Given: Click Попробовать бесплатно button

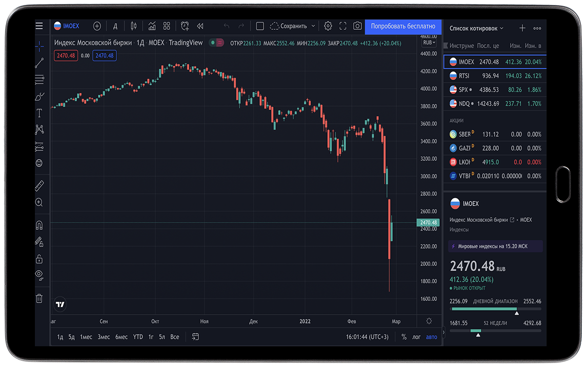Looking at the screenshot, I should point(403,26).
